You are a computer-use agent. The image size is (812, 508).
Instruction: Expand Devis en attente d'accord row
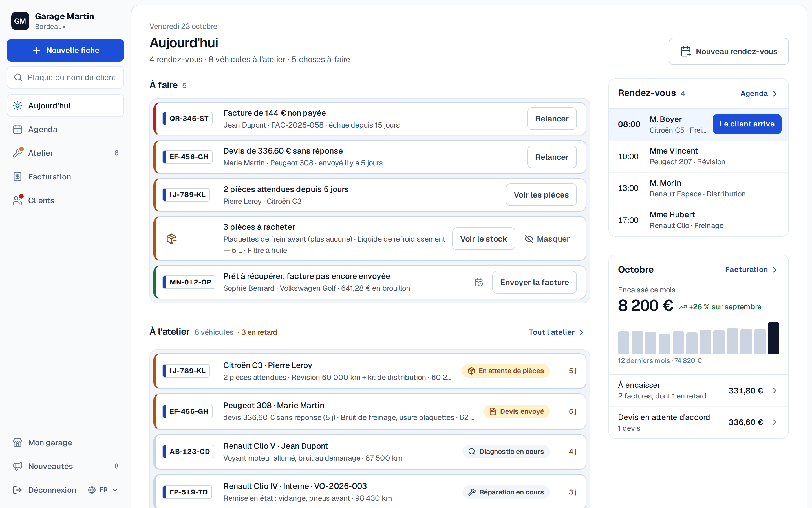[x=698, y=422]
